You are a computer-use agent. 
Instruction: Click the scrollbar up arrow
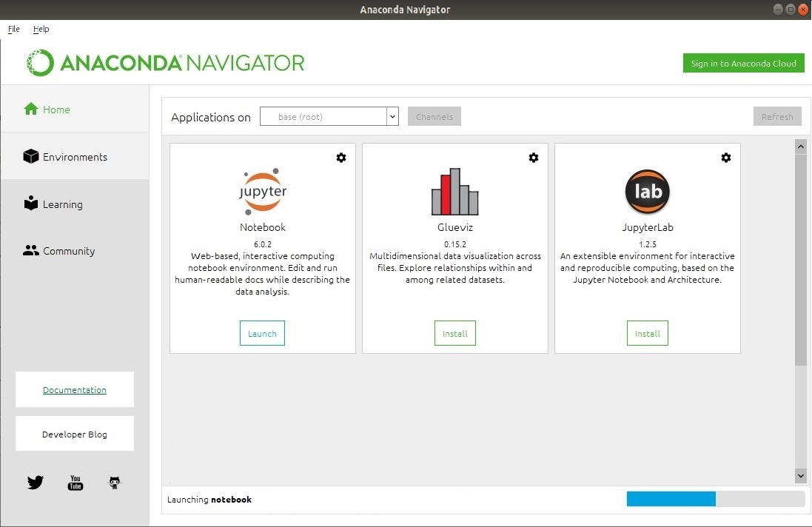click(801, 147)
